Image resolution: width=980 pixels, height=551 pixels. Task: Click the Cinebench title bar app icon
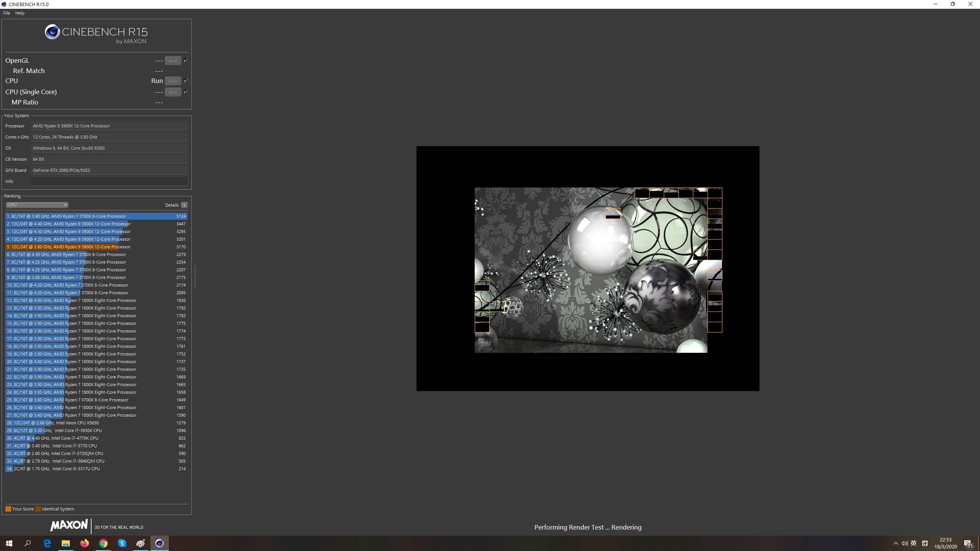click(x=4, y=4)
